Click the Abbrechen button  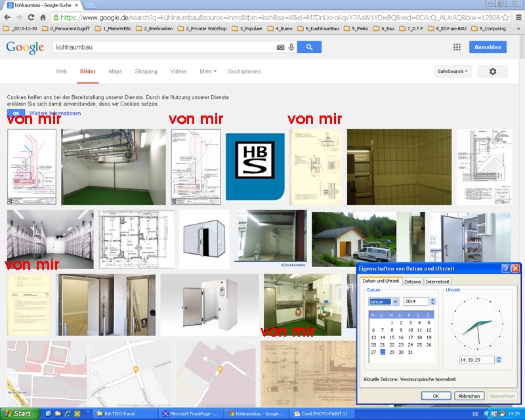coord(469,396)
